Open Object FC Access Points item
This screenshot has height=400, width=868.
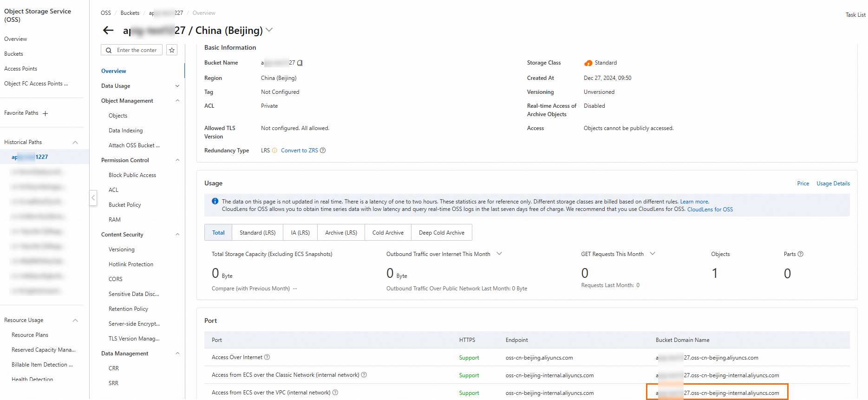pos(36,84)
